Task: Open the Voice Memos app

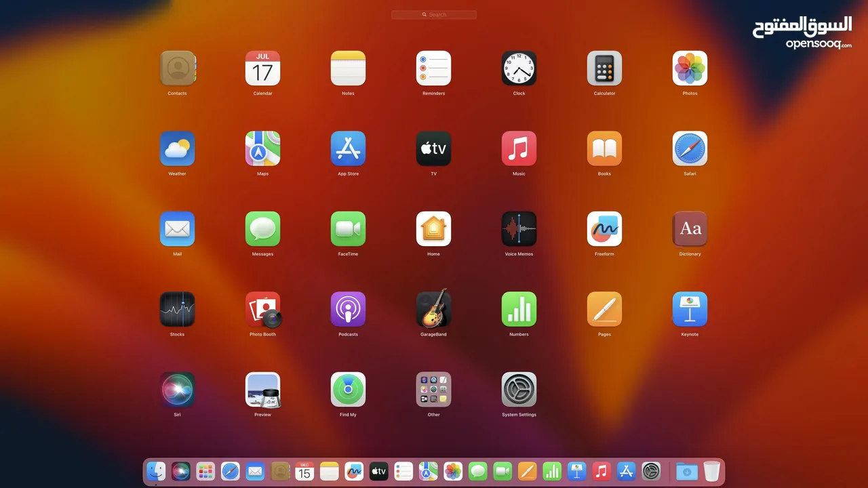Action: [519, 228]
